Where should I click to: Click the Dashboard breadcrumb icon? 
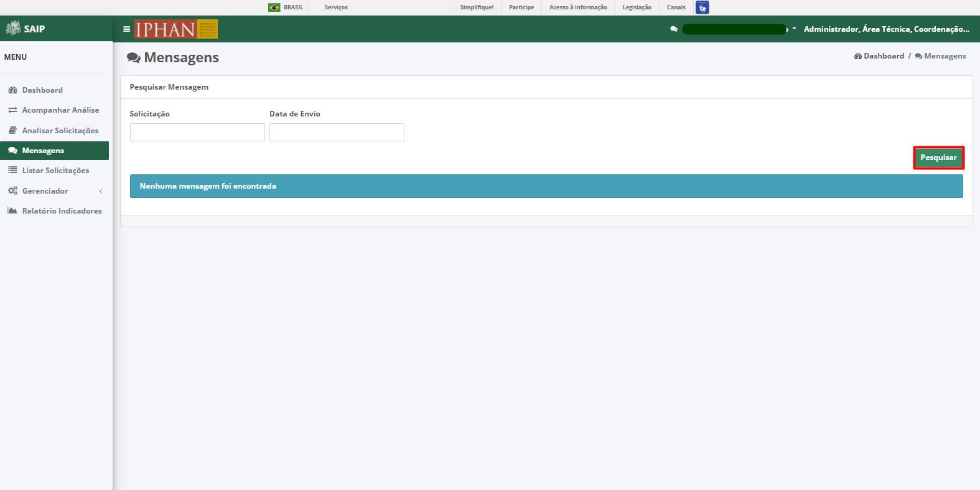tap(858, 56)
